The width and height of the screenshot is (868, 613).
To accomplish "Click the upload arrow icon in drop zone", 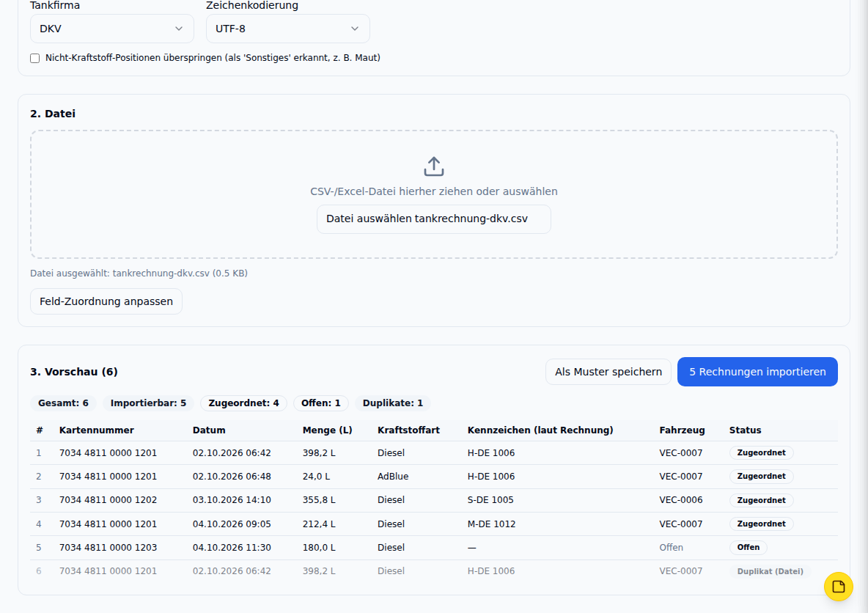I will tap(434, 166).
